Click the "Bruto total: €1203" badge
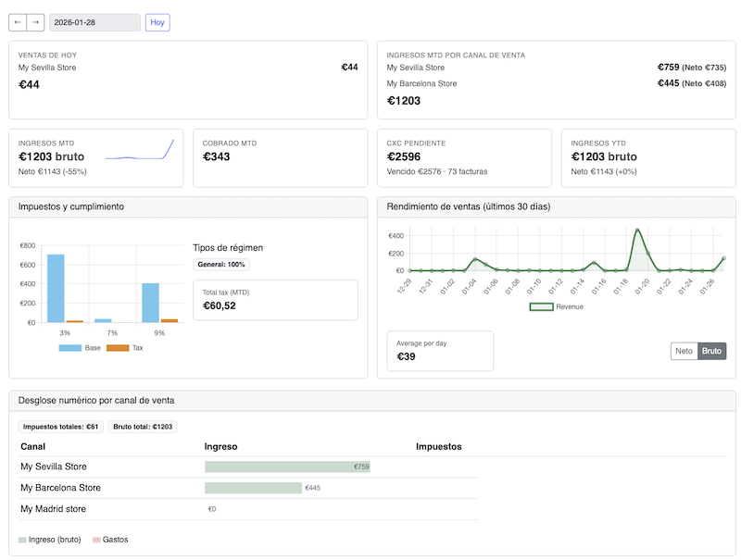This screenshot has width=741, height=560. [144, 426]
